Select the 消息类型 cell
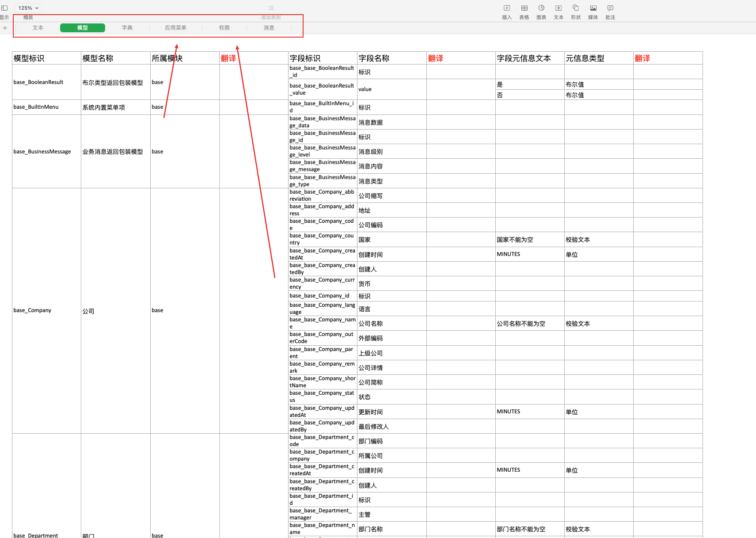Viewport: 756px width, 538px height. pyautogui.click(x=392, y=181)
